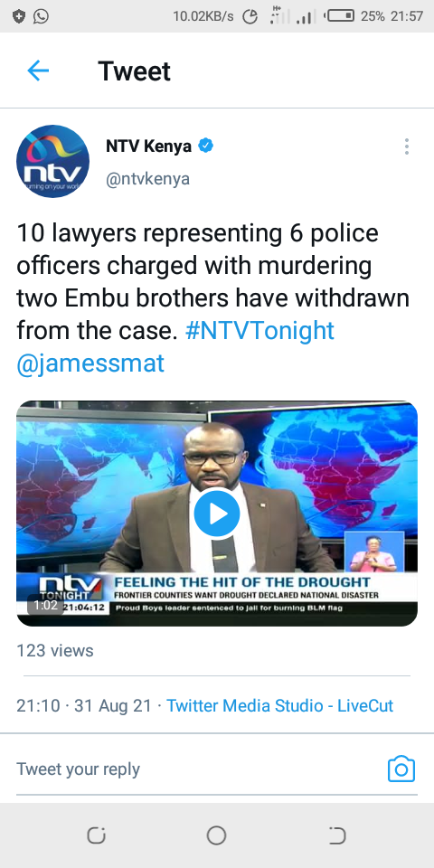Open the @ntvkenya handle
The width and height of the screenshot is (434, 868).
147,179
